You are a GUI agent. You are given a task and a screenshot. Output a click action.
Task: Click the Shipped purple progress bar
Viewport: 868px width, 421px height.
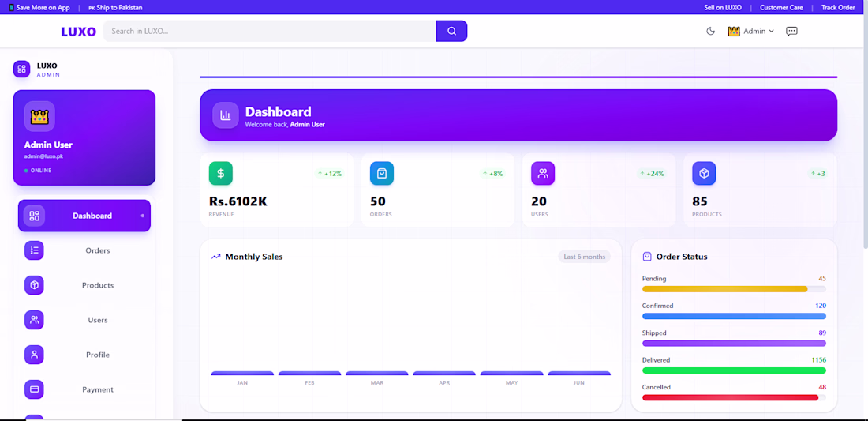[x=734, y=344]
